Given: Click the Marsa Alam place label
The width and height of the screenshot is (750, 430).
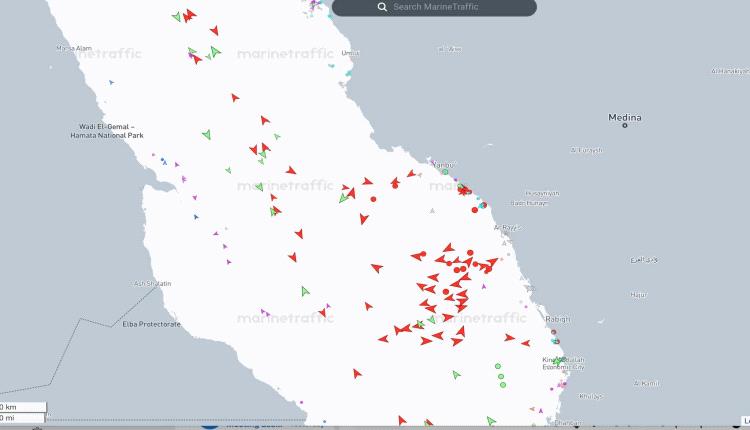Looking at the screenshot, I should 72,47.
